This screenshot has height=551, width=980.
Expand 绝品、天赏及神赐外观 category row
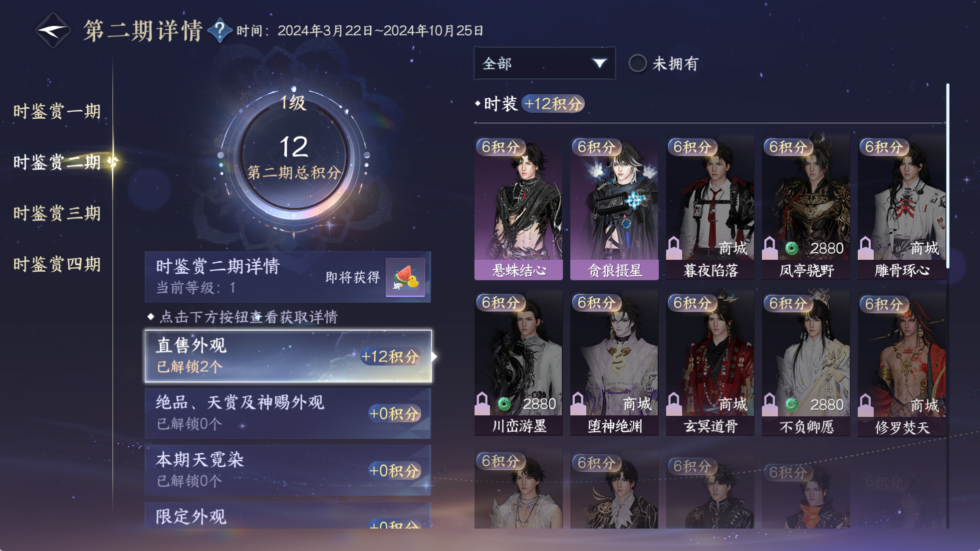[x=288, y=413]
